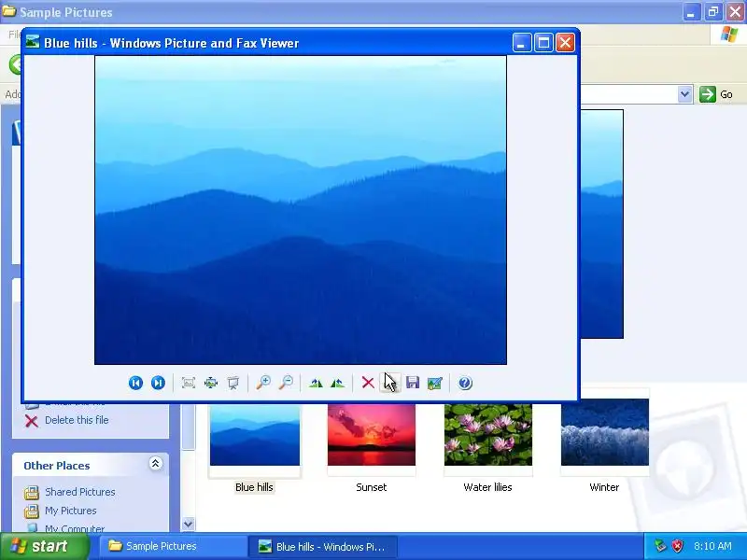
Task: Click the Shared Pictures folder icon
Action: [32, 493]
